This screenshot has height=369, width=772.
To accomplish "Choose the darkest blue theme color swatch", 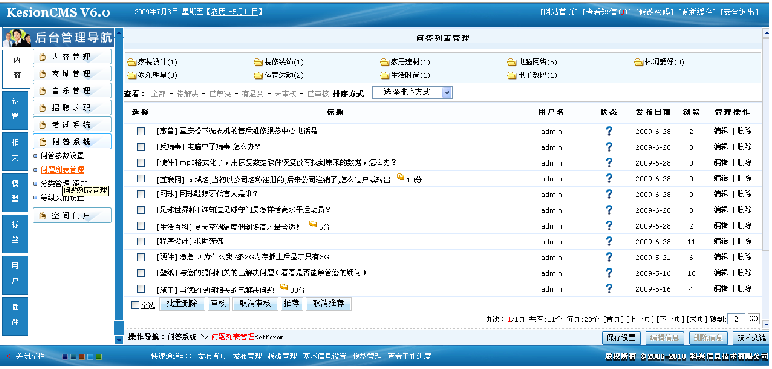I will (x=65, y=356).
